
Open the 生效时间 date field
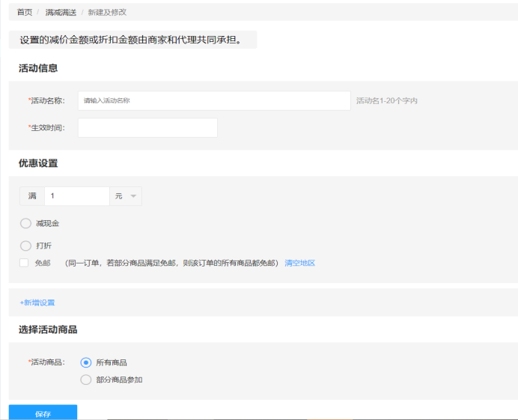tap(147, 127)
